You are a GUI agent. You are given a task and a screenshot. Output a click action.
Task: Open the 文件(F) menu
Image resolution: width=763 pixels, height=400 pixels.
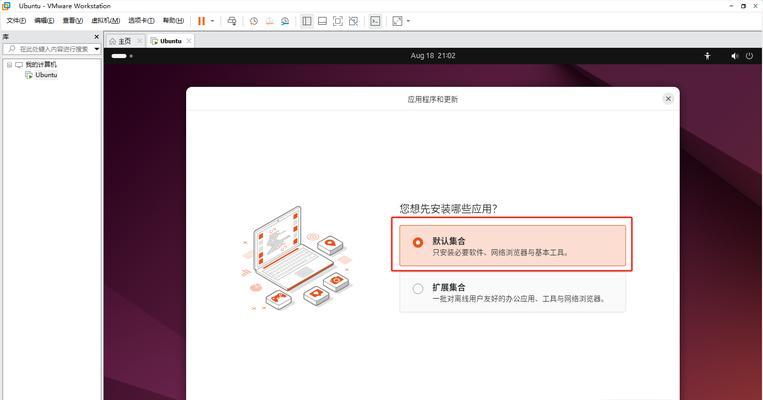click(x=16, y=20)
